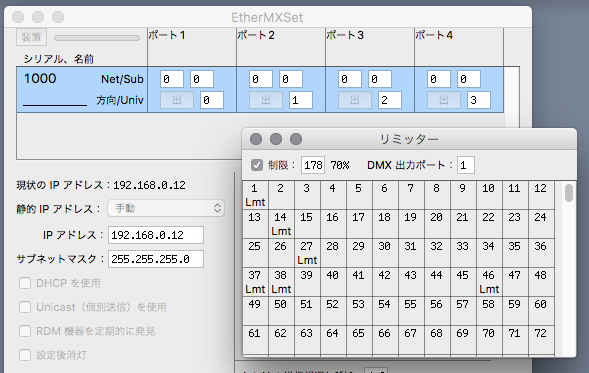Select channel 66 cell in limiter grid
Image resolution: width=589 pixels, height=373 pixels.
[385, 340]
